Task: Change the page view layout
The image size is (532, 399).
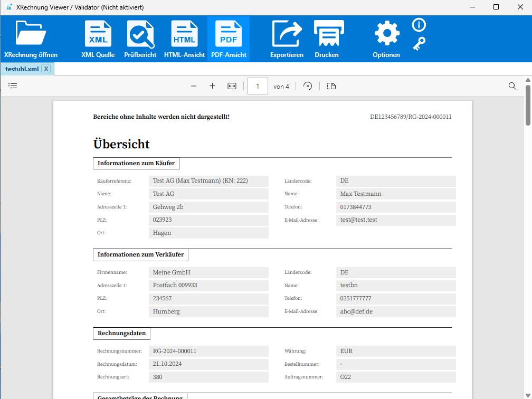Action: coord(331,86)
